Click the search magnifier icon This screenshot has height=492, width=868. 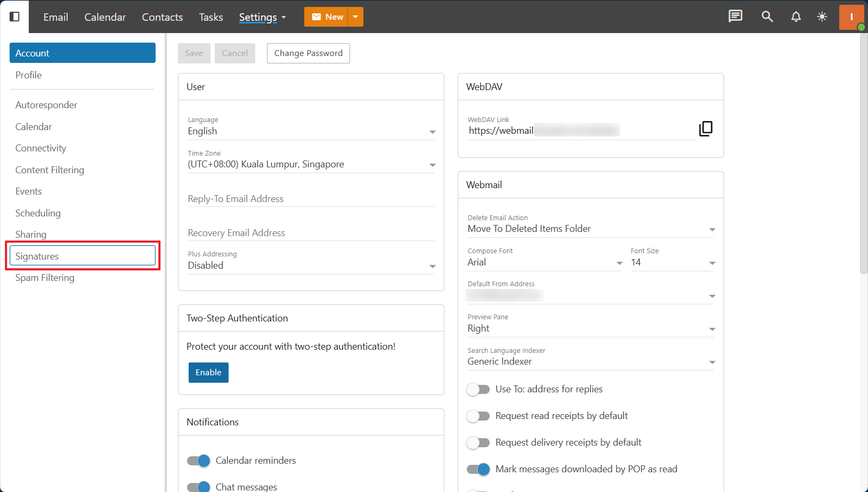pos(767,17)
